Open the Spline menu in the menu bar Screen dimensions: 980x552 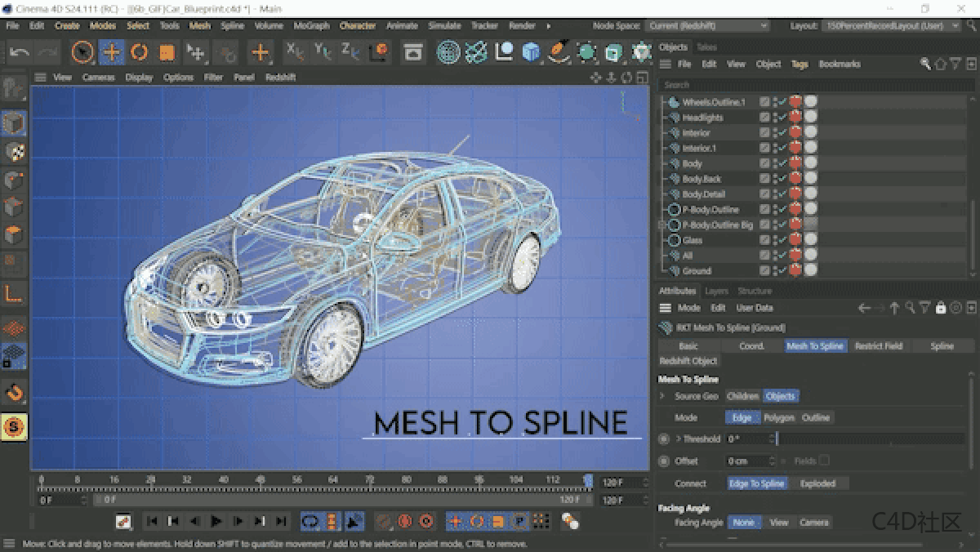coord(231,25)
